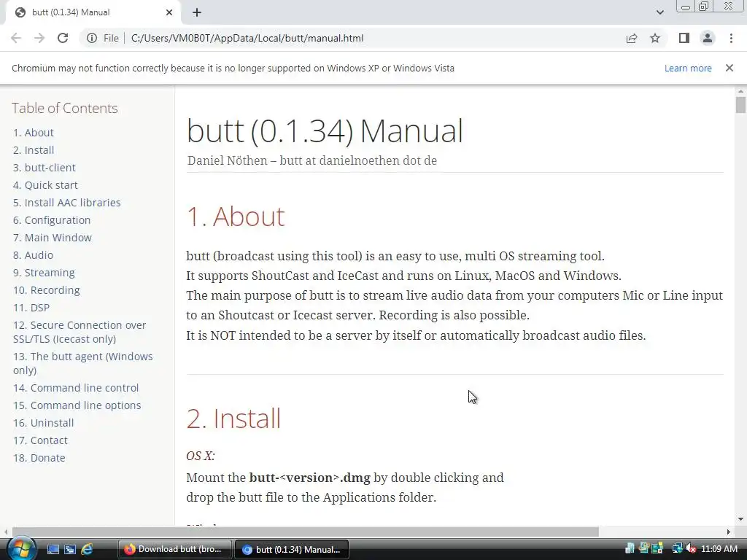
Task: Click Show Desktop in Quick Launch
Action: click(x=53, y=550)
